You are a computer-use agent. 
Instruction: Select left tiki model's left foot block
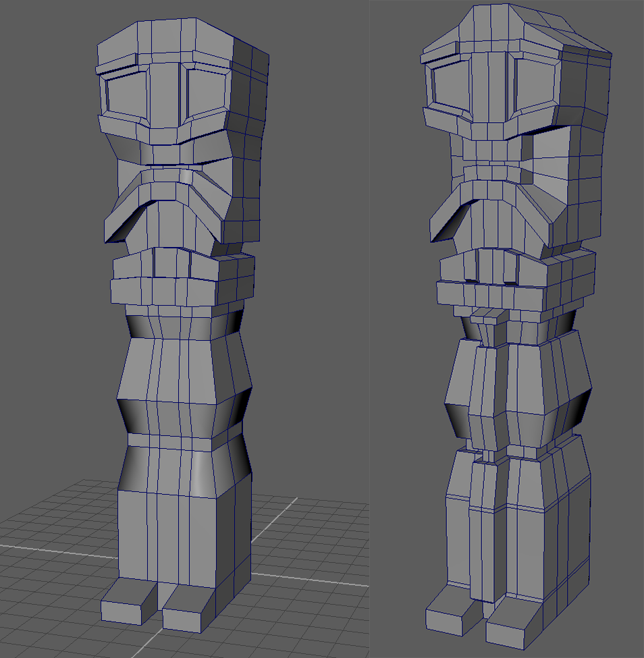click(x=128, y=601)
